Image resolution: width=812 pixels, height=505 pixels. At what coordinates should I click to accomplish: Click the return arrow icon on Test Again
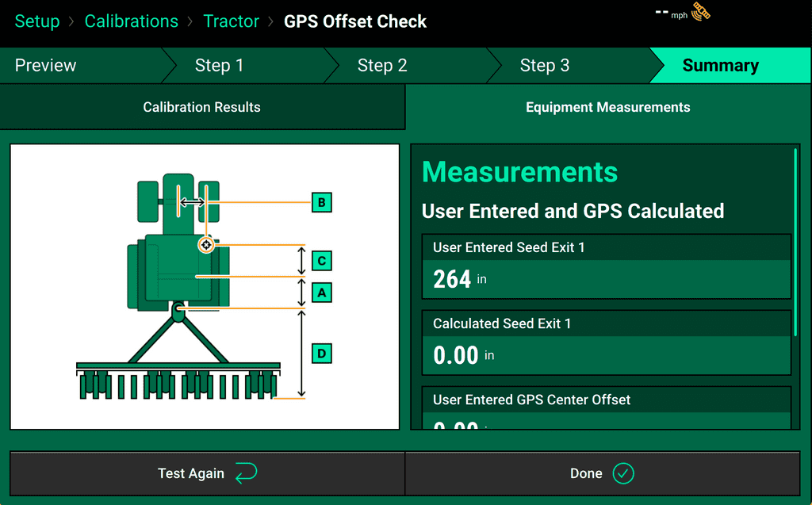247,473
